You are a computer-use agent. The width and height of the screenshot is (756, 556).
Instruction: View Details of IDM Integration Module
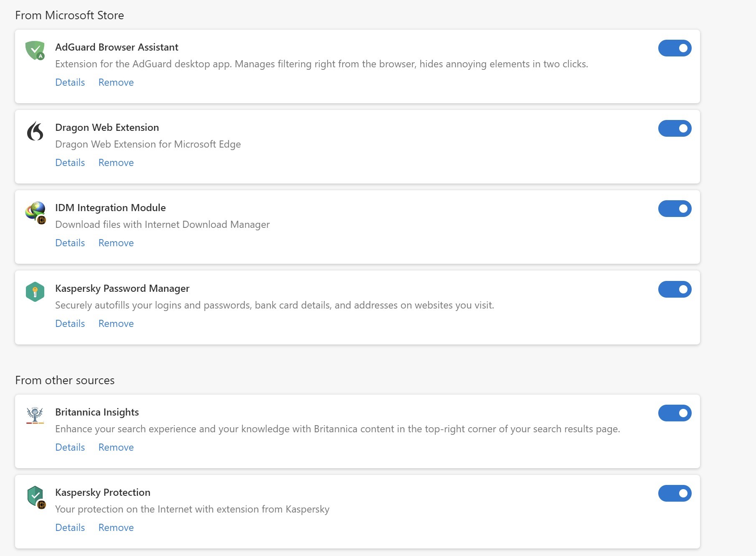pyautogui.click(x=70, y=243)
